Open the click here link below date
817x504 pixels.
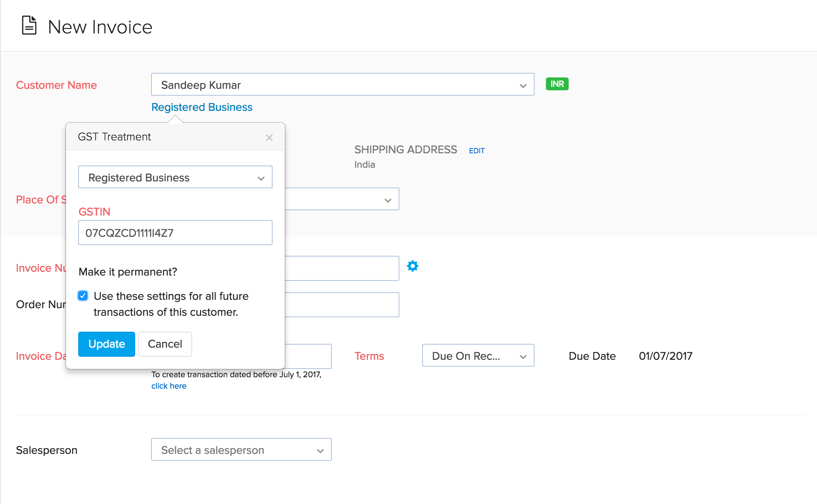[169, 386]
